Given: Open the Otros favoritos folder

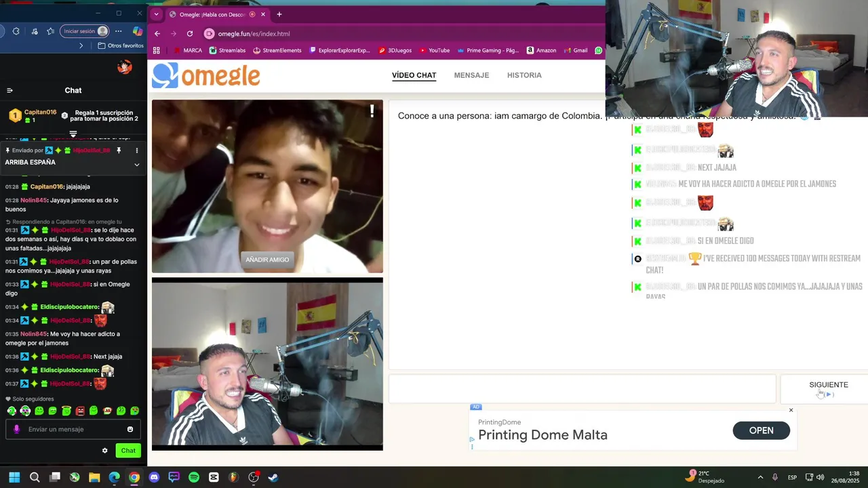Looking at the screenshot, I should [121, 45].
